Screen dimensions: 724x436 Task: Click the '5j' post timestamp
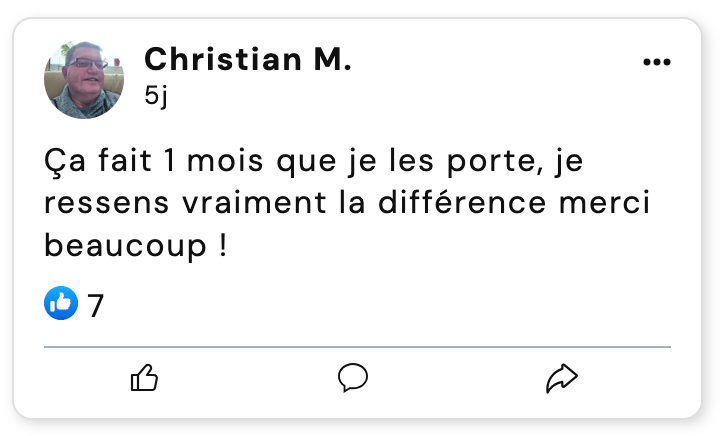pyautogui.click(x=158, y=96)
